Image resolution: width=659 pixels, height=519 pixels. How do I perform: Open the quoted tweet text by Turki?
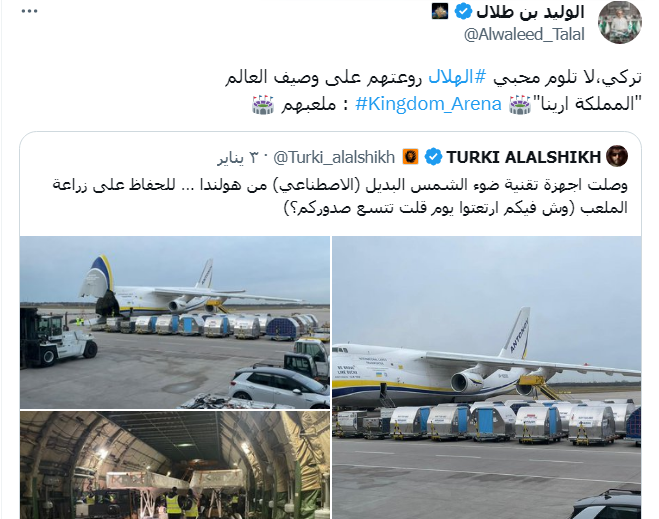340,196
